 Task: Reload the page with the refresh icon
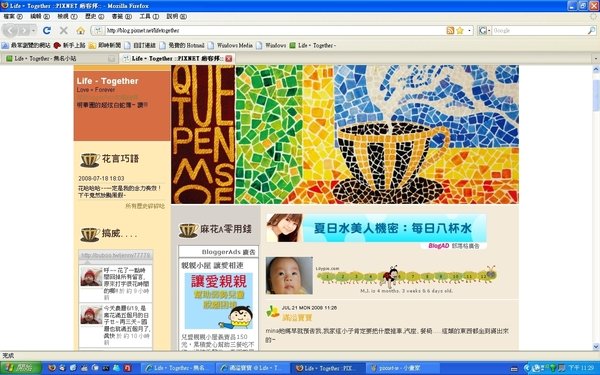[47, 30]
